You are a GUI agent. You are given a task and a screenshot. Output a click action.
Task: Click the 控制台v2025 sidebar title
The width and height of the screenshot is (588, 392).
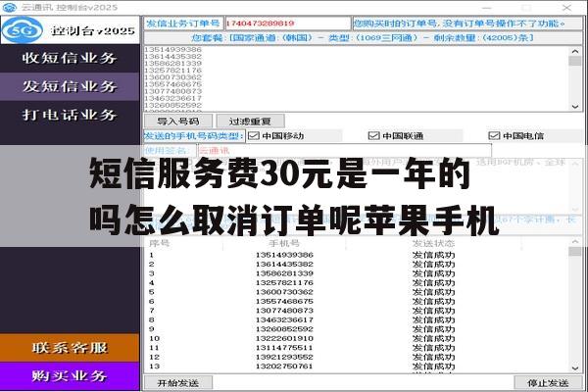click(x=93, y=30)
